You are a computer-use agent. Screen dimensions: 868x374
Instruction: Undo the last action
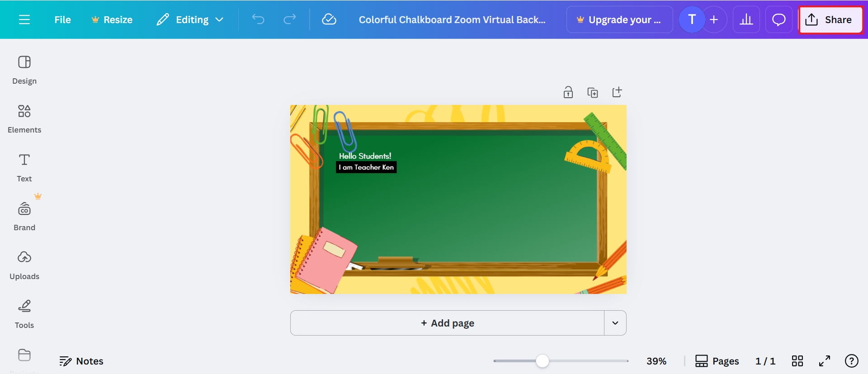tap(258, 19)
